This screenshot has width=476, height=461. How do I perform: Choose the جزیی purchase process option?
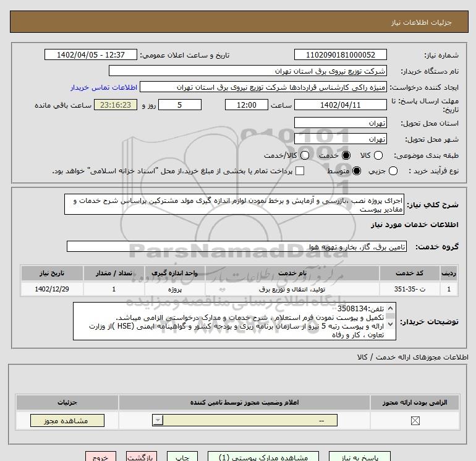coord(393,171)
